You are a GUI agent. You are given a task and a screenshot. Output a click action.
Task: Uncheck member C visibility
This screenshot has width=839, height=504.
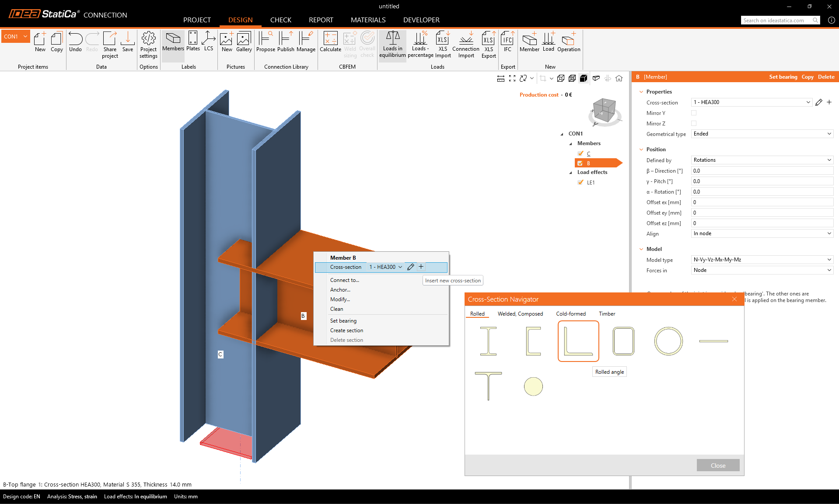point(580,153)
